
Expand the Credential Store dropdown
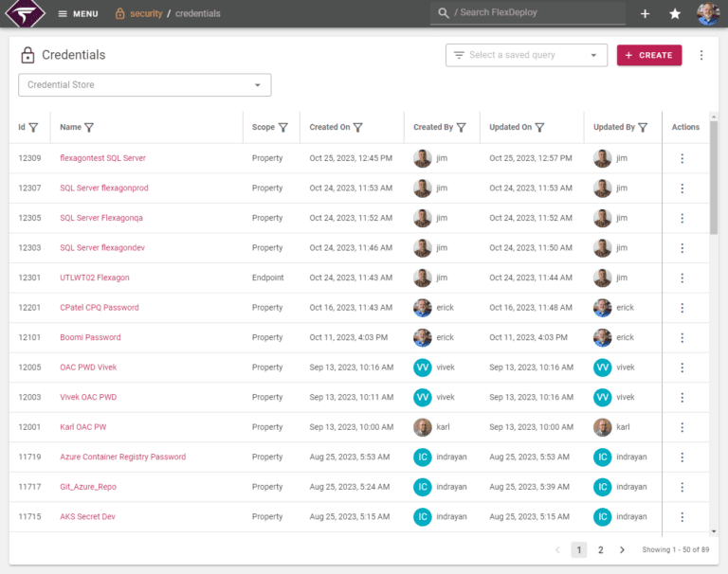[145, 85]
